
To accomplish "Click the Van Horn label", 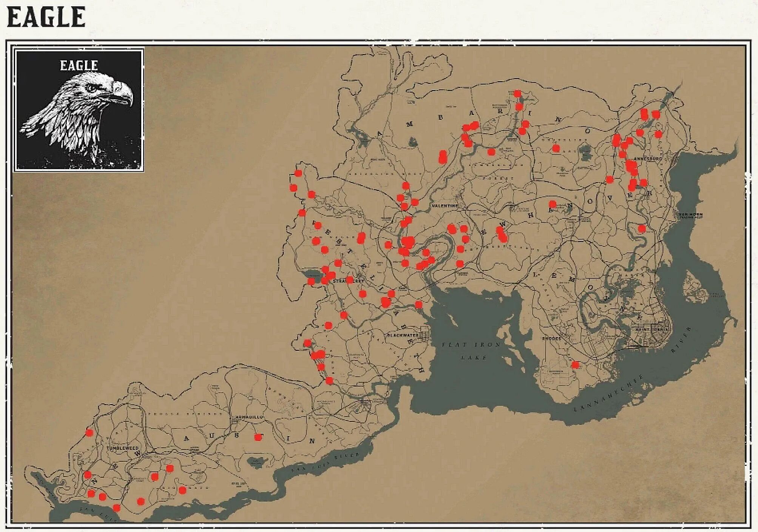I will tap(690, 215).
